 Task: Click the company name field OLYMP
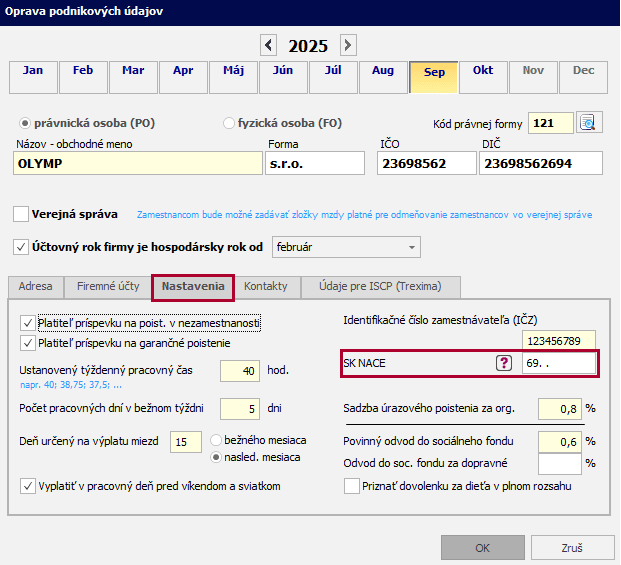[x=138, y=164]
